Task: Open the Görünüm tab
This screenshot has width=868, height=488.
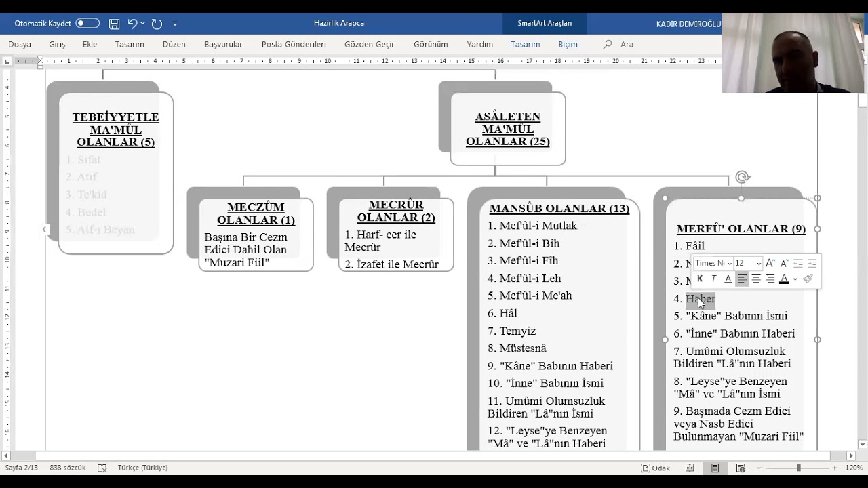Action: 431,44
